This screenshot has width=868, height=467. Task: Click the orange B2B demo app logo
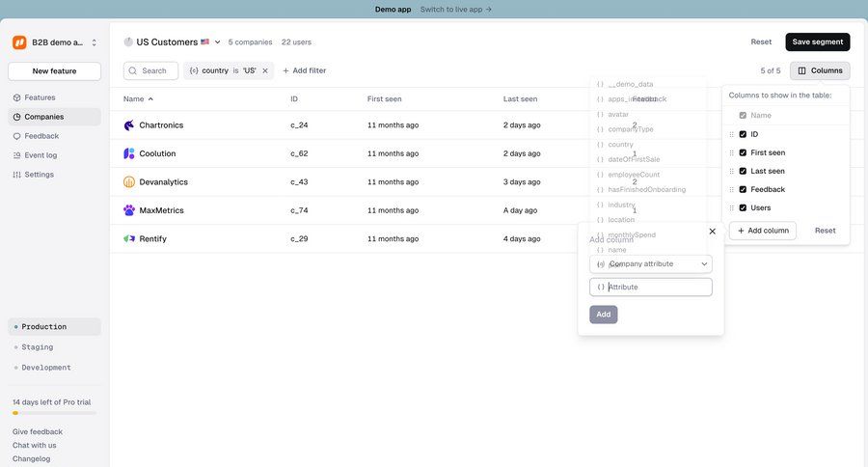[x=19, y=42]
